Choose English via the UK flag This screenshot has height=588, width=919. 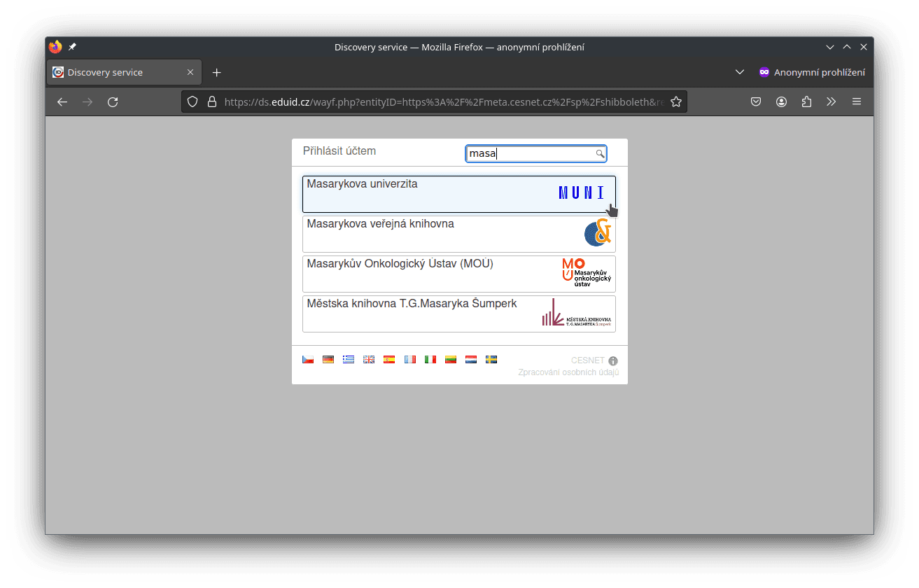pyautogui.click(x=369, y=359)
